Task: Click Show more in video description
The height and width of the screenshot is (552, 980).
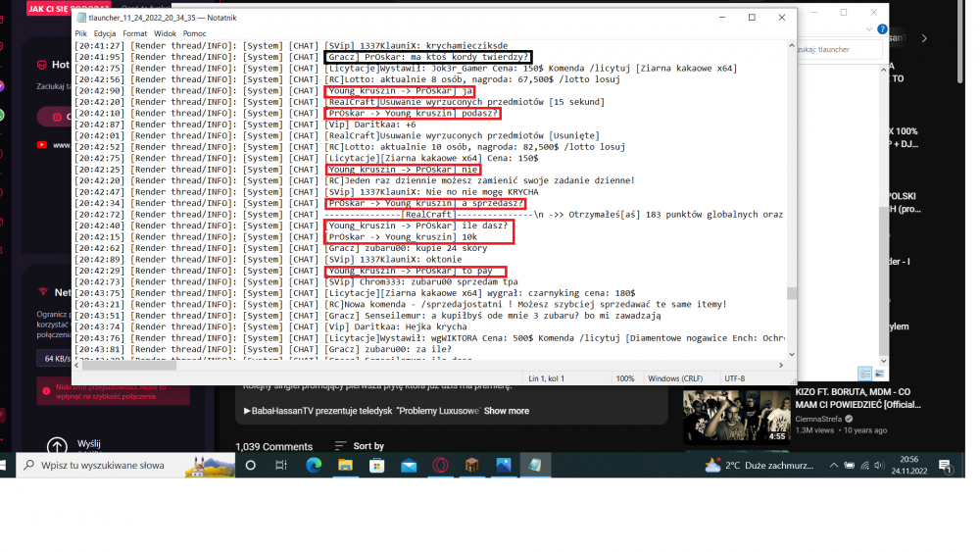Action: tap(506, 411)
